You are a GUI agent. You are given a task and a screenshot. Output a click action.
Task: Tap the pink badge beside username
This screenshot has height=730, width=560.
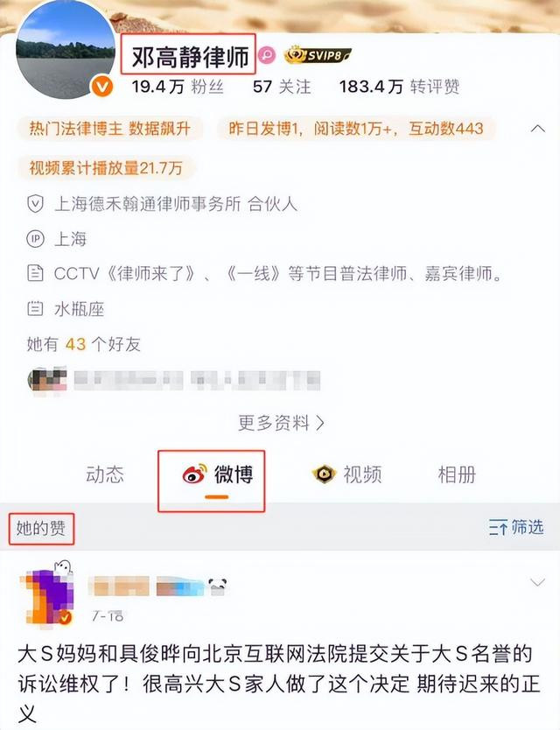(267, 55)
